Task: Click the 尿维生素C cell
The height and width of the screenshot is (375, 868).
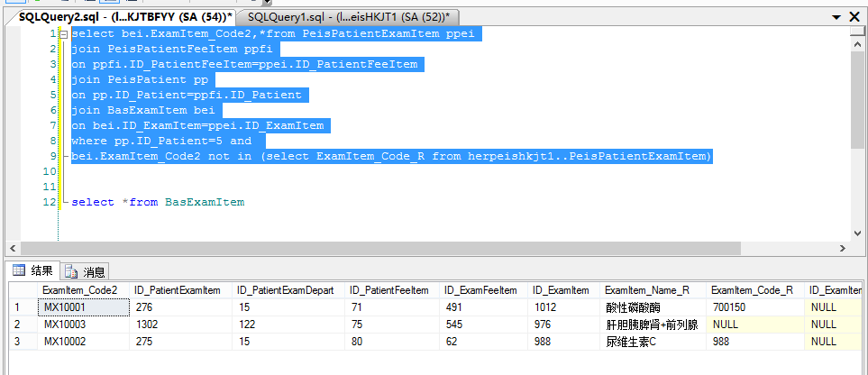Action: (x=653, y=342)
